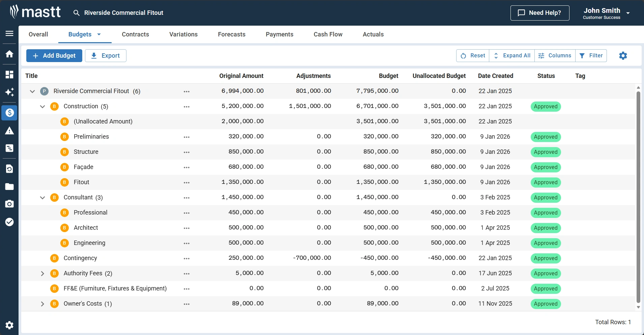Select the dashboards grid icon in sidebar
Screen dimensions: 644x335
tap(9, 75)
